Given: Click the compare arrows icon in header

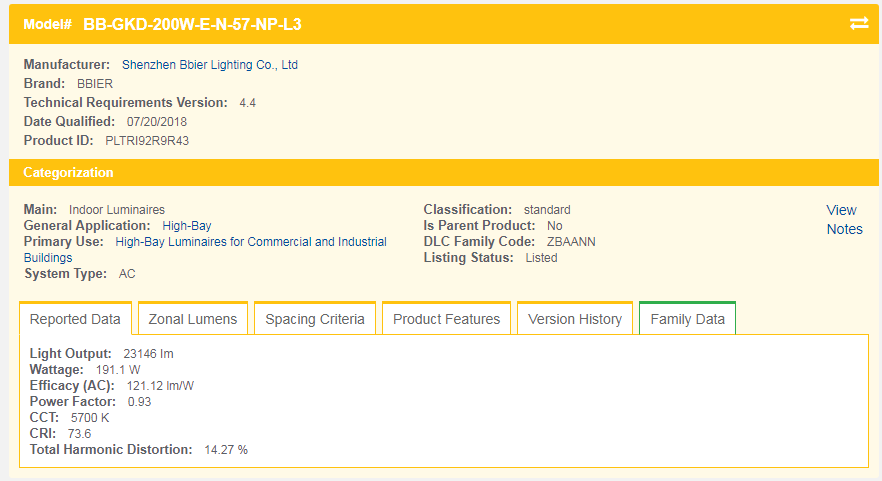Looking at the screenshot, I should click(x=859, y=24).
